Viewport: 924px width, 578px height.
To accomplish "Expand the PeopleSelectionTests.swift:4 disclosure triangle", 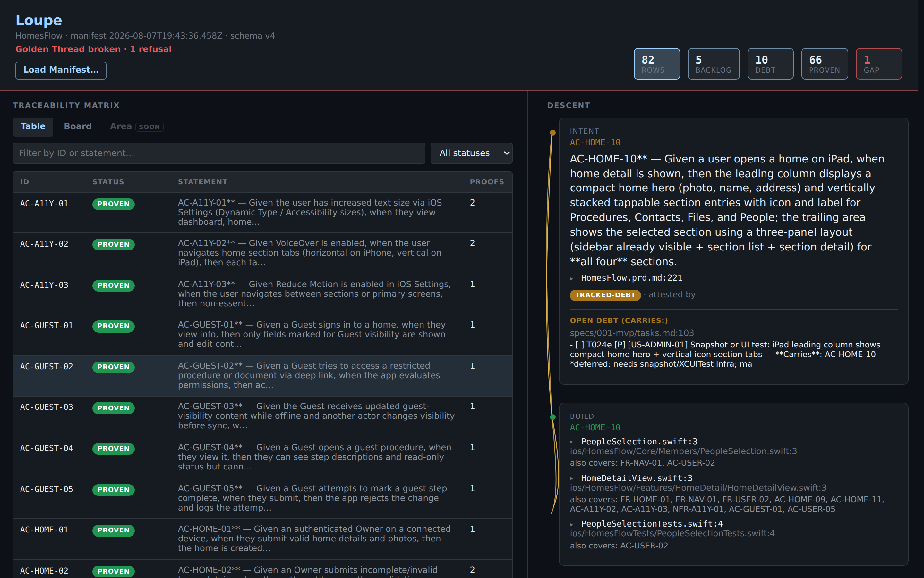I will (572, 524).
